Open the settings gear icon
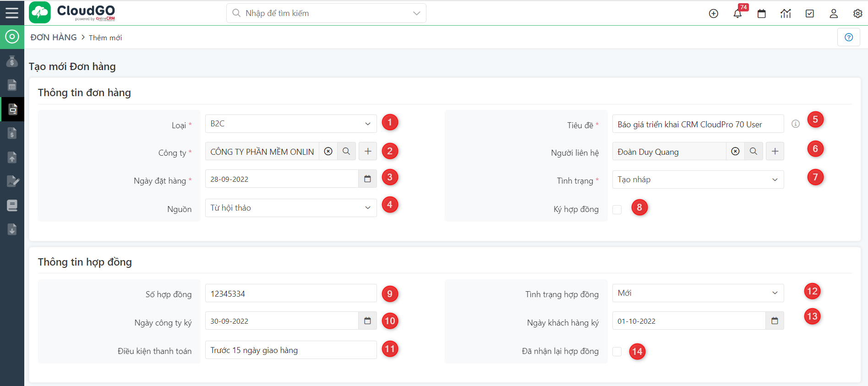 pos(857,14)
